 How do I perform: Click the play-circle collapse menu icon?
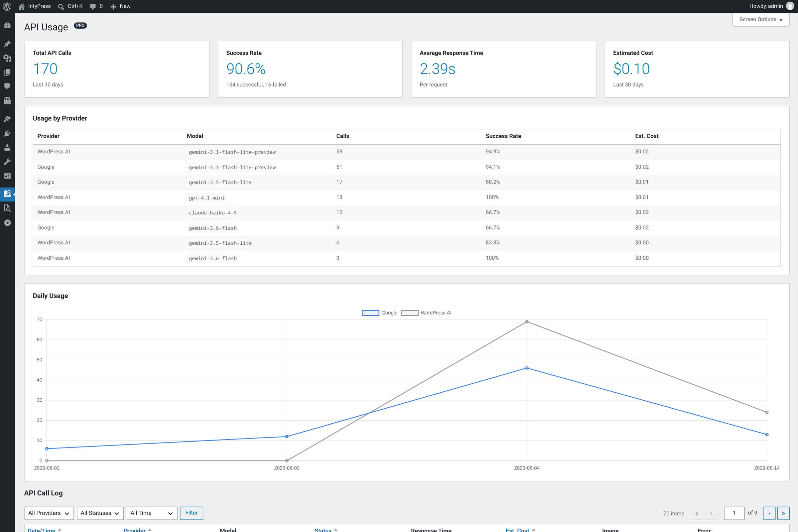(7, 223)
